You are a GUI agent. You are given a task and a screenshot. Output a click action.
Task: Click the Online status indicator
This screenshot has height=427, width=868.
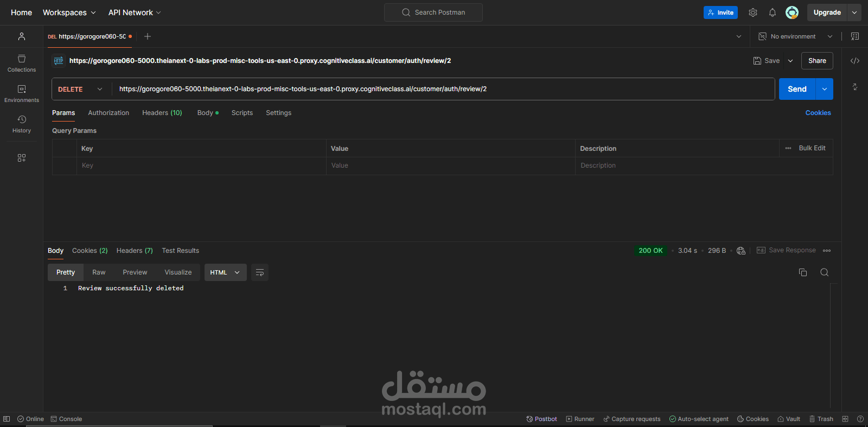[31, 419]
